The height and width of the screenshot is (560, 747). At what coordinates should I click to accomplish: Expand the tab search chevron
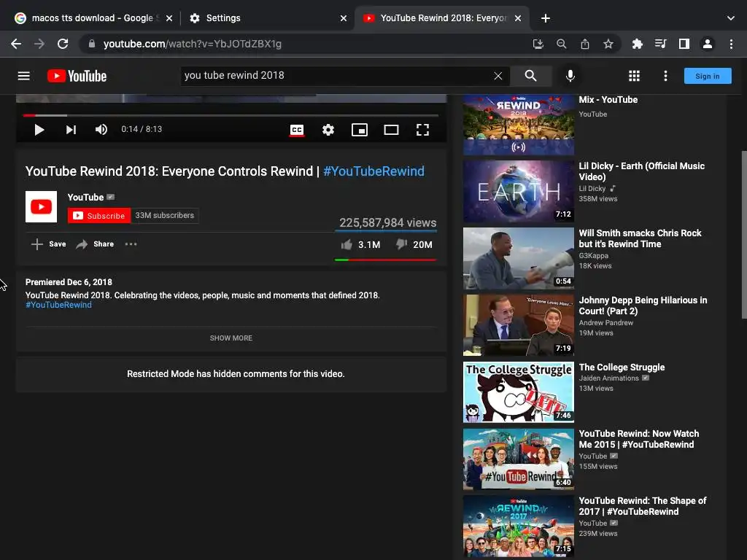(731, 18)
